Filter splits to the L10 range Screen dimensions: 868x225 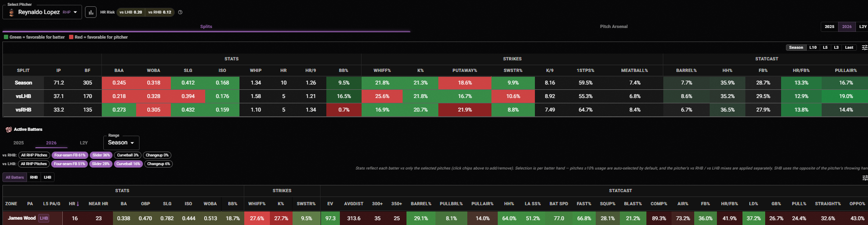click(813, 47)
